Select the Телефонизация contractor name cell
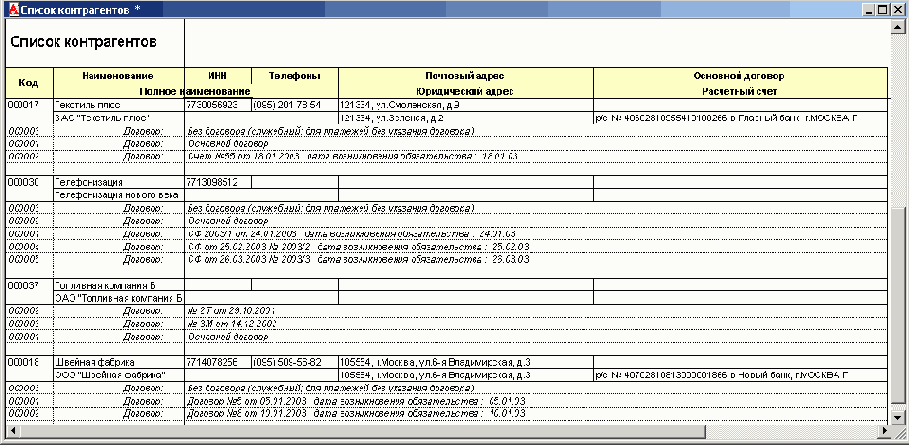The image size is (909, 445). pyautogui.click(x=118, y=182)
